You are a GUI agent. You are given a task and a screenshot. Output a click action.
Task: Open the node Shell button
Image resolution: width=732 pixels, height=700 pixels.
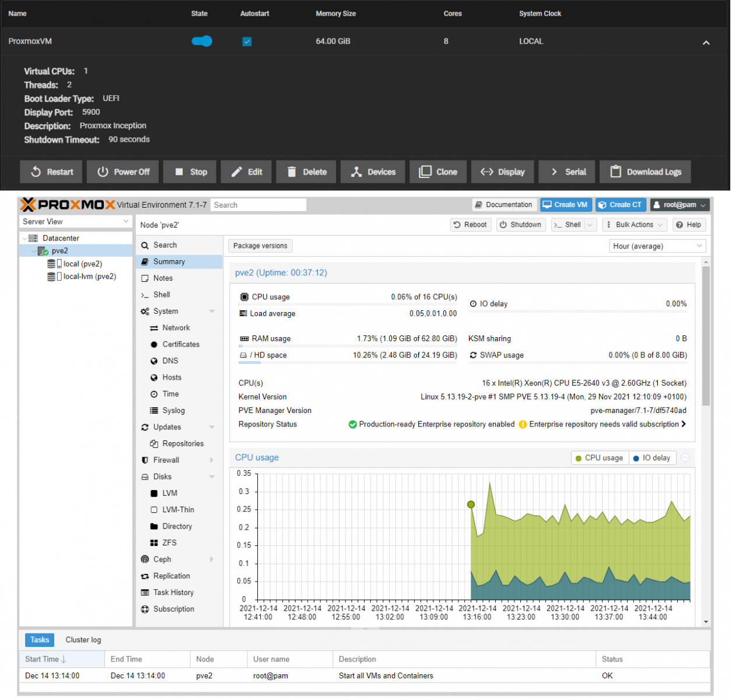pos(567,225)
